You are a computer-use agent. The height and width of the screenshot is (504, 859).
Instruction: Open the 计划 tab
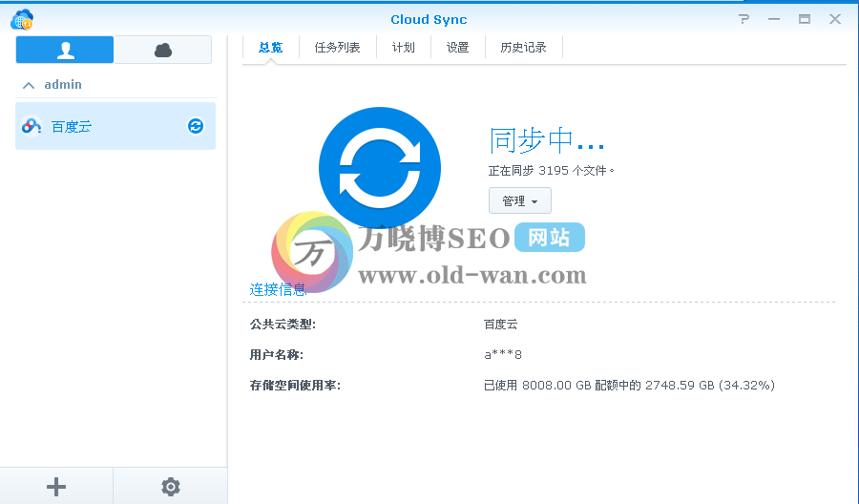click(403, 48)
